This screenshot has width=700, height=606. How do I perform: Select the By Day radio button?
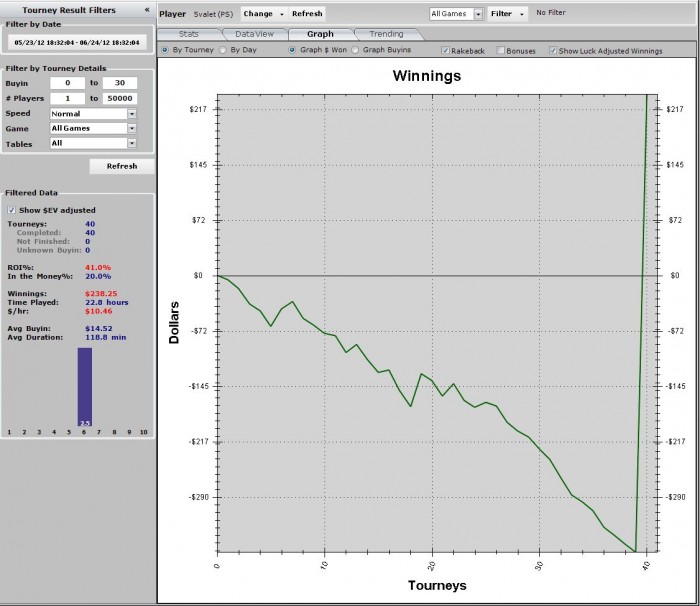pos(223,50)
